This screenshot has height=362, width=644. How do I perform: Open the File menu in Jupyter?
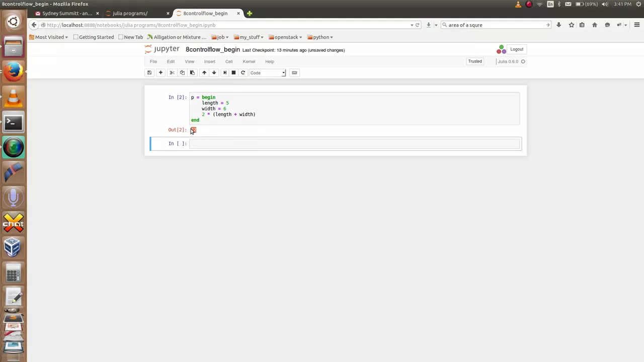(153, 61)
